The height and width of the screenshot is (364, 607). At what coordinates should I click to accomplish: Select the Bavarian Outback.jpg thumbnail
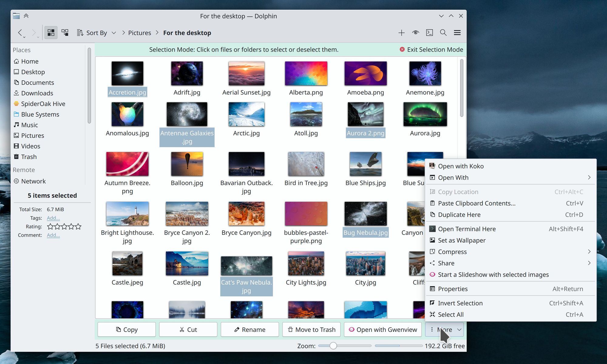coord(246,164)
